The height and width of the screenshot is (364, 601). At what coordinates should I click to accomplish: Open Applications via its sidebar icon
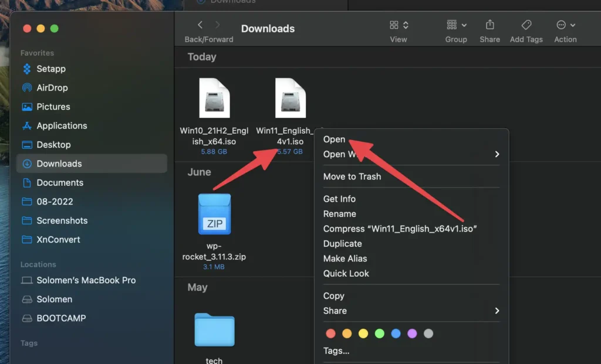tap(27, 125)
